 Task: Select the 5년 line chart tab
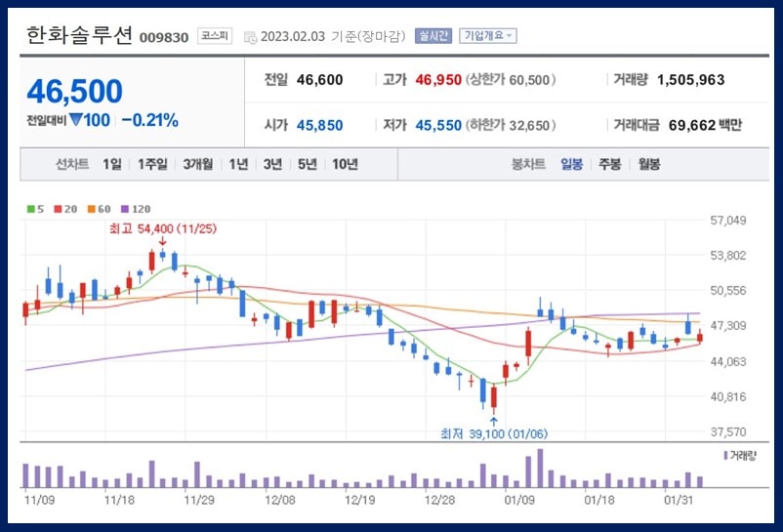point(308,164)
